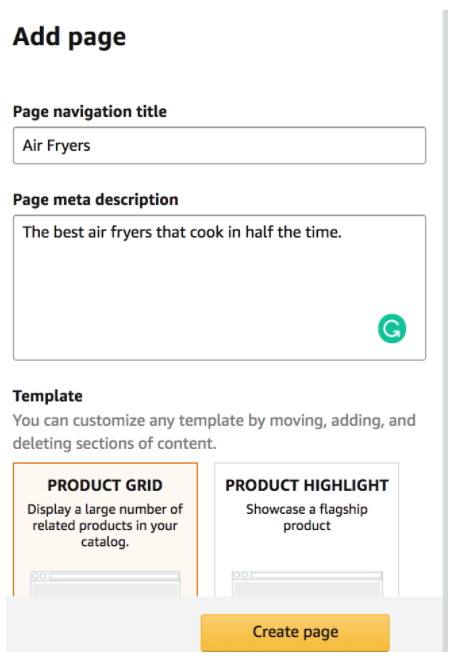The image size is (454, 664).
Task: Click the Product Grid layout preview thumbnail
Action: click(105, 584)
